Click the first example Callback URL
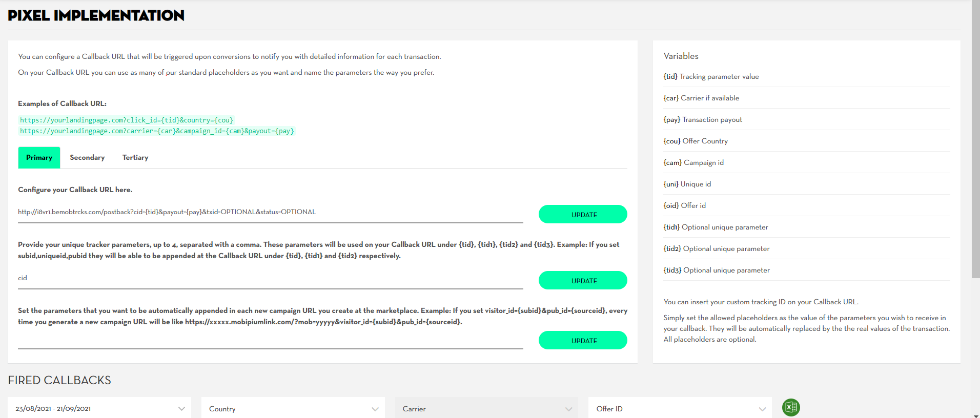Viewport: 980px width, 418px height. (x=127, y=120)
